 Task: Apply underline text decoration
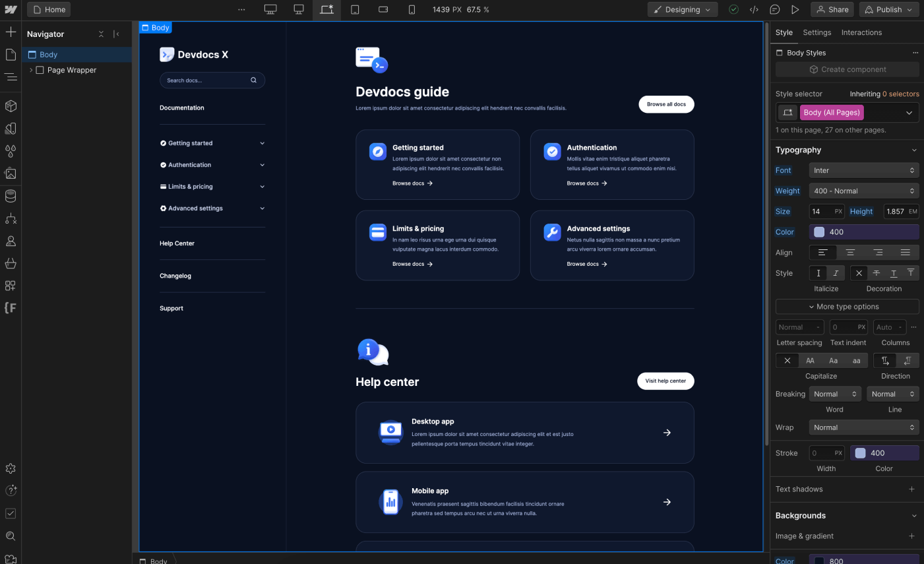[x=894, y=272]
